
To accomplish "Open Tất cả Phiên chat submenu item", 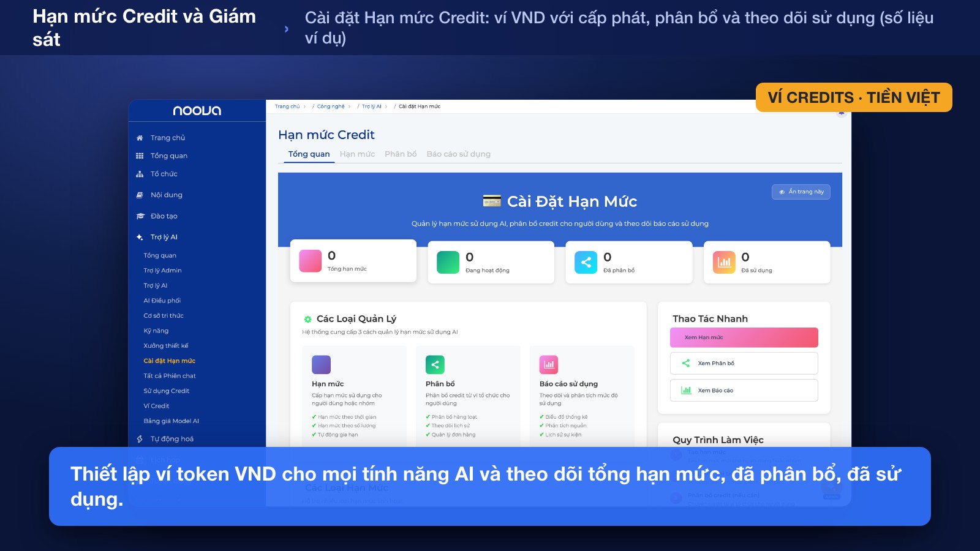I will click(x=170, y=376).
